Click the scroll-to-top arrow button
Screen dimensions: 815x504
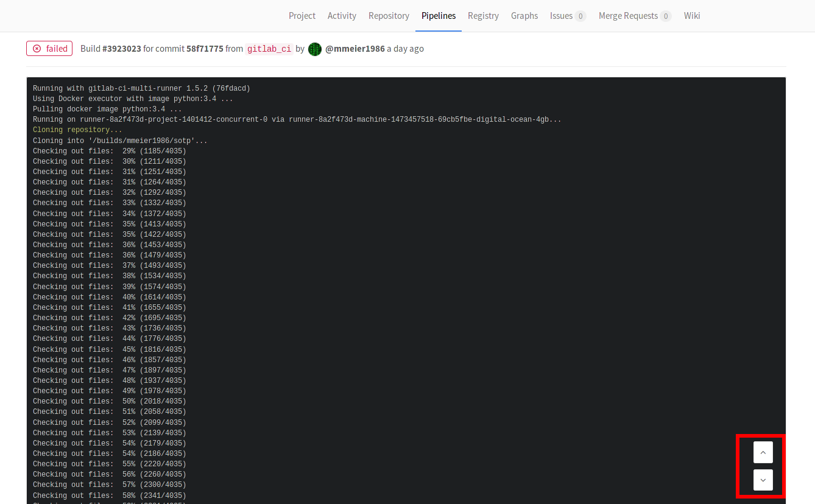point(763,452)
